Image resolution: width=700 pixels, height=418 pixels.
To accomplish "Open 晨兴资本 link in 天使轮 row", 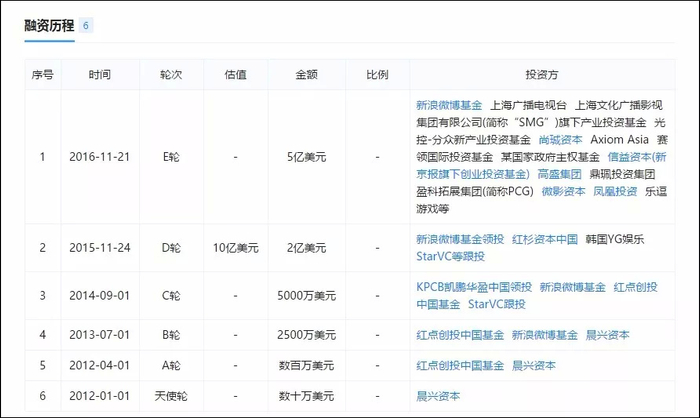I will pos(438,396).
